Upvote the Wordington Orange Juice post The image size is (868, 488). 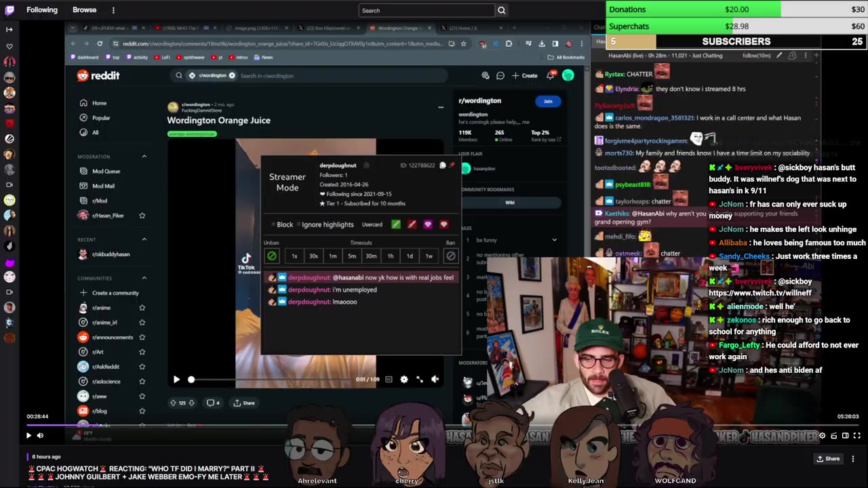(x=173, y=403)
